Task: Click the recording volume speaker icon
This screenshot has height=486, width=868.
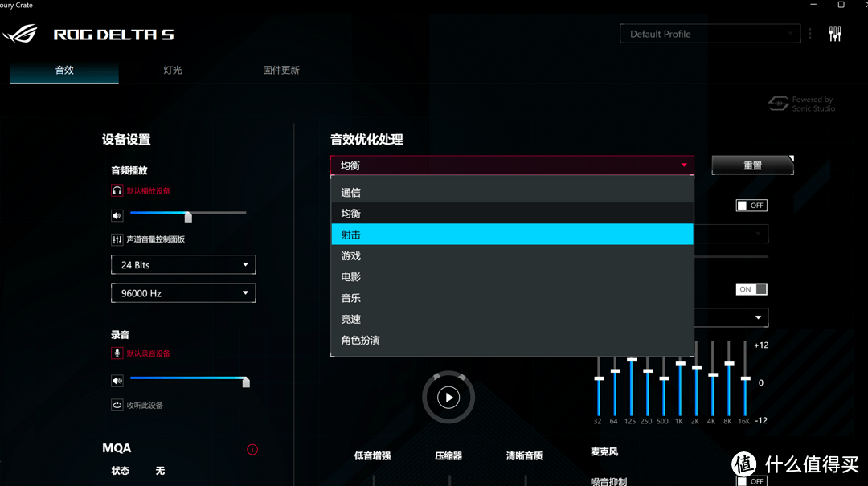Action: click(117, 380)
